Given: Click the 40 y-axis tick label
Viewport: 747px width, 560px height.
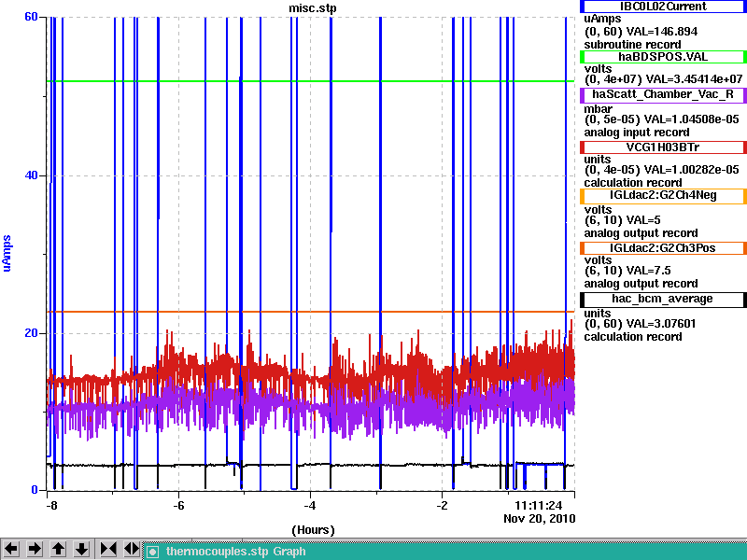Looking at the screenshot, I should pyautogui.click(x=31, y=175).
